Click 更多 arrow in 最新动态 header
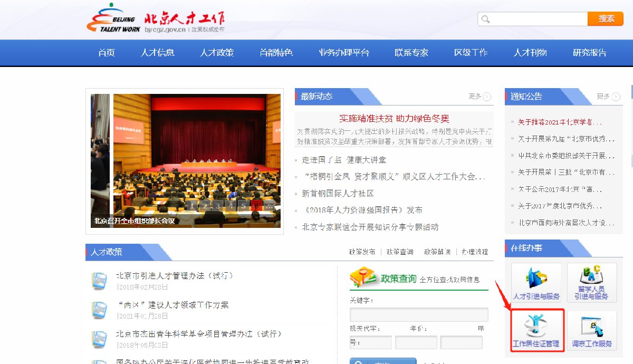Screen dimensions: 633x364 (x=487, y=97)
